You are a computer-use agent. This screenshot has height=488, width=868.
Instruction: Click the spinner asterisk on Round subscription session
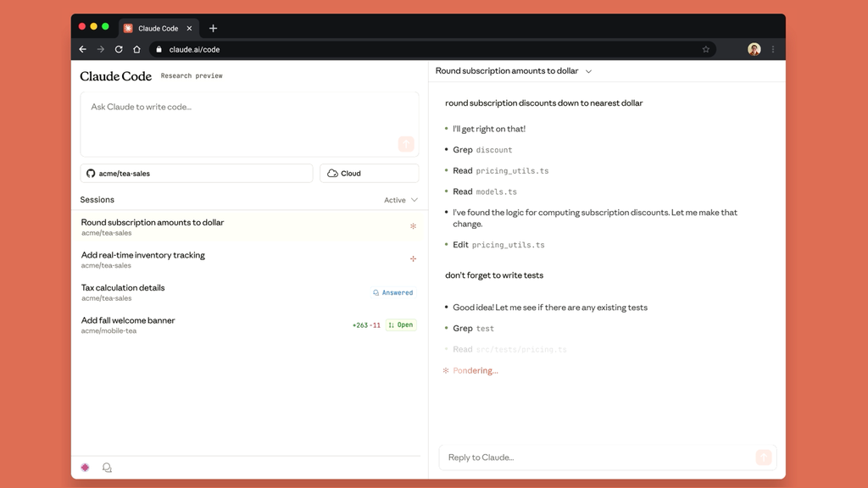point(413,227)
